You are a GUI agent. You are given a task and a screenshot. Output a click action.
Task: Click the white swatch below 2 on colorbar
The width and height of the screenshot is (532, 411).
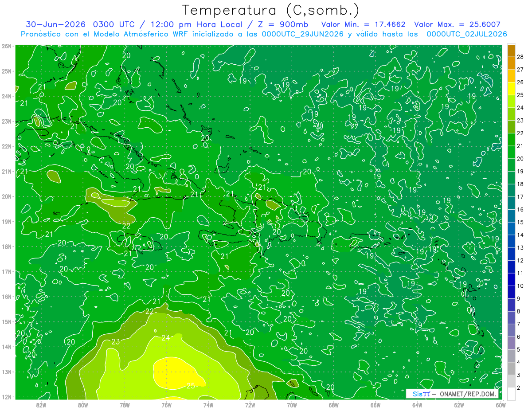[x=511, y=394]
